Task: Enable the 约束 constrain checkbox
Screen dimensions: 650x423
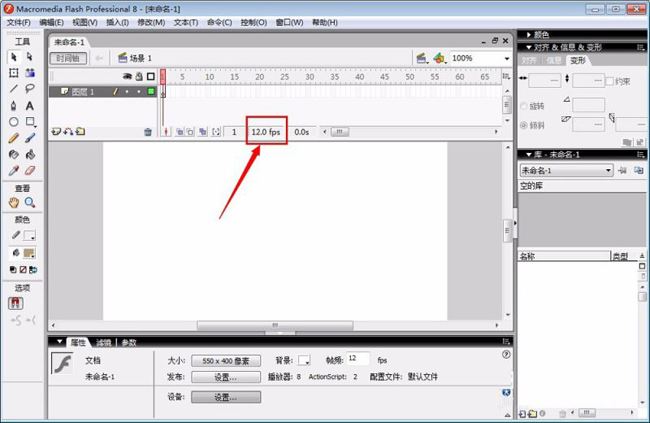Action: click(x=609, y=82)
